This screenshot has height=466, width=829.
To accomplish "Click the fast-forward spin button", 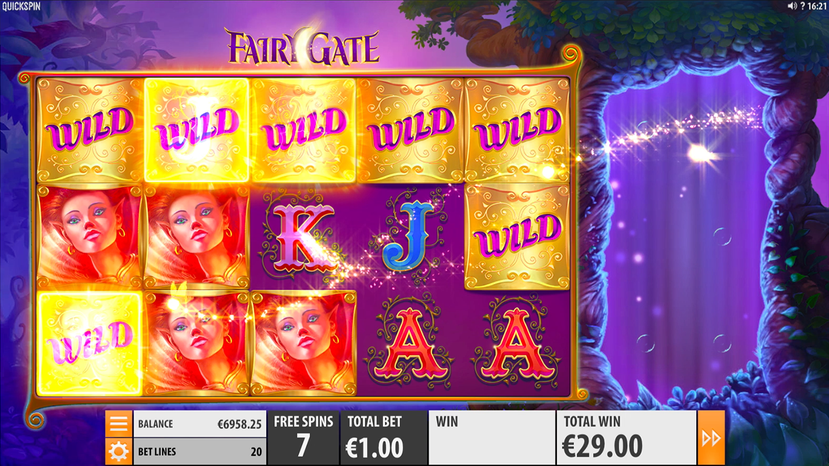I will [x=711, y=438].
